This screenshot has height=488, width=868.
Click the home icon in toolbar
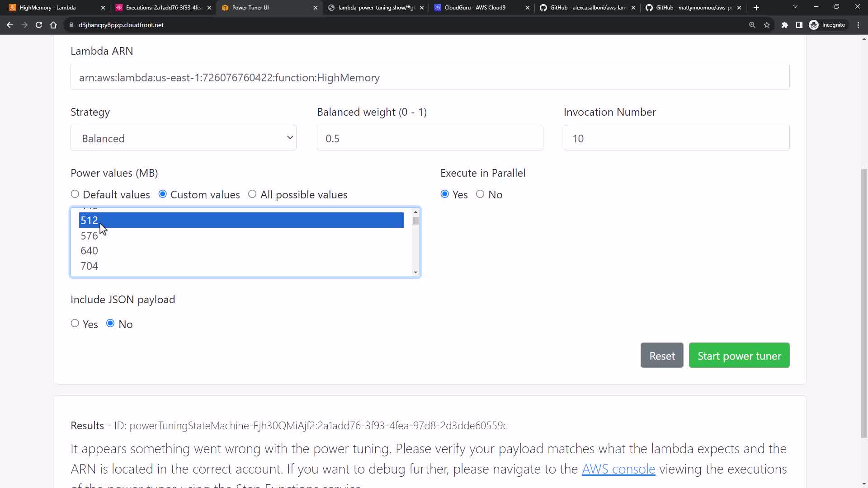click(53, 25)
